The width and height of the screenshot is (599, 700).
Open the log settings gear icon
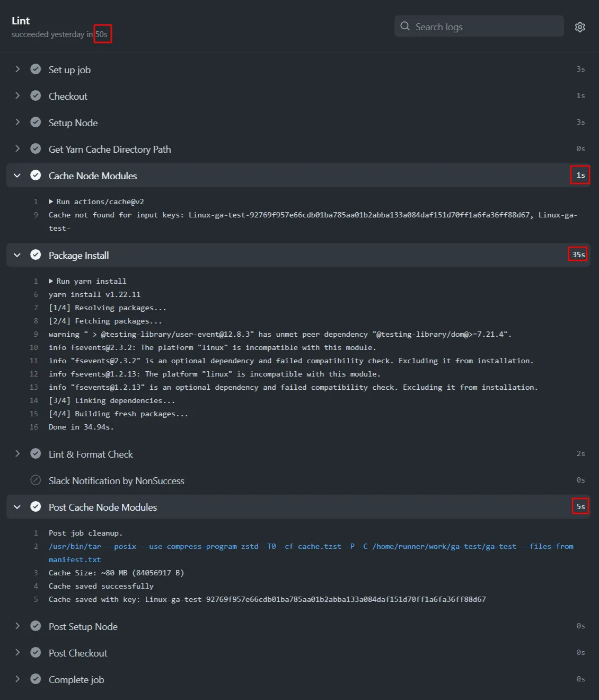[580, 27]
